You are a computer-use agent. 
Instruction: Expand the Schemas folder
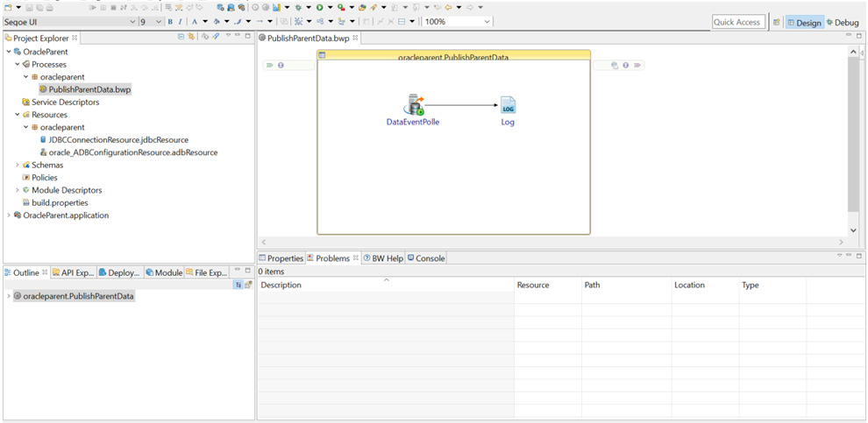(18, 165)
